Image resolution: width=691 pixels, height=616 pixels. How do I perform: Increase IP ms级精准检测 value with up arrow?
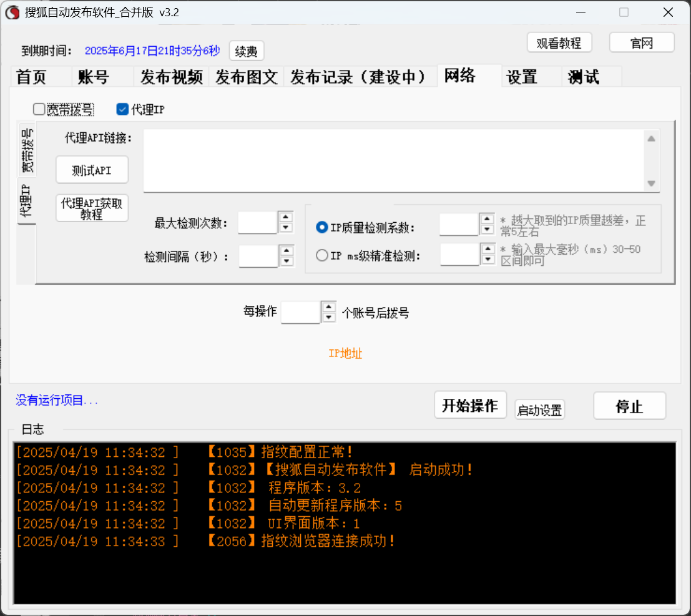488,249
